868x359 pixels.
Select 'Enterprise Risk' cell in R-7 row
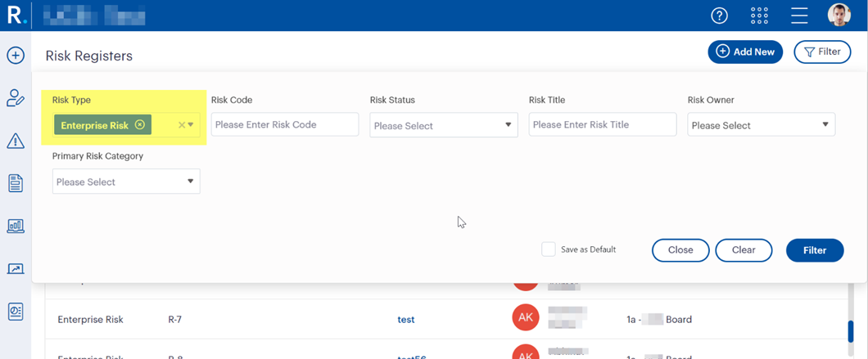90,319
